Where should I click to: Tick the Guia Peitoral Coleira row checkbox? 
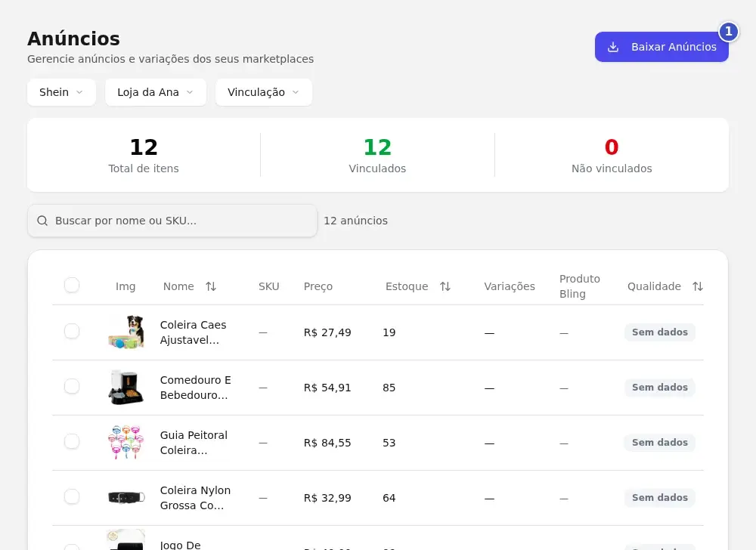point(72,441)
